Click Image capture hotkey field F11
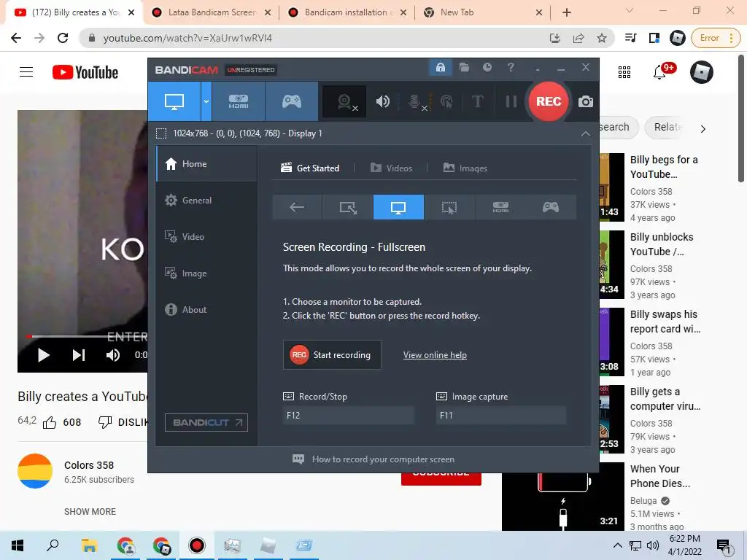747x560 pixels. [501, 415]
